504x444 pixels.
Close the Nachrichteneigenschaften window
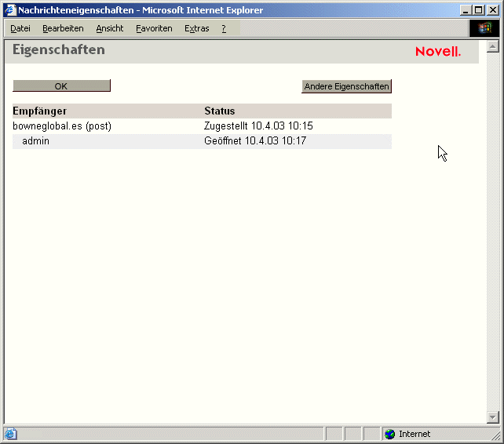tap(493, 10)
